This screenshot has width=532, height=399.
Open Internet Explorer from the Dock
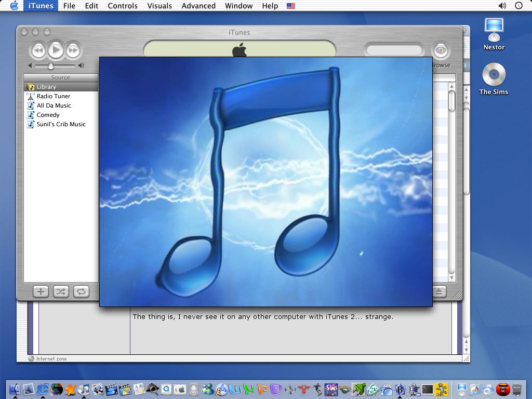click(43, 390)
